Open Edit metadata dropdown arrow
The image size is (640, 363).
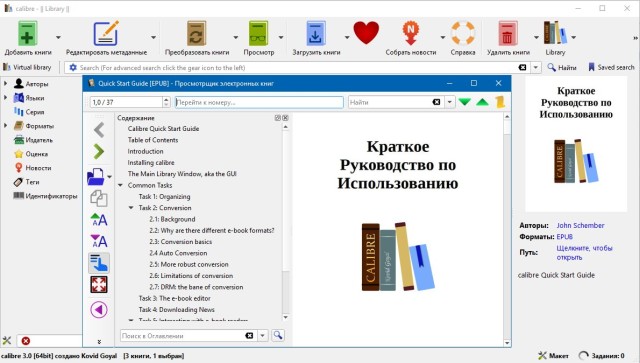point(153,37)
